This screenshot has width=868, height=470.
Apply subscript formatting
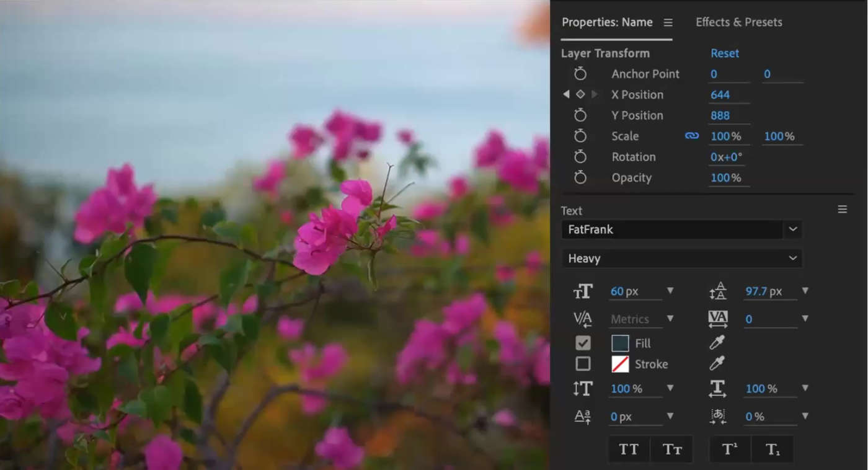point(773,448)
